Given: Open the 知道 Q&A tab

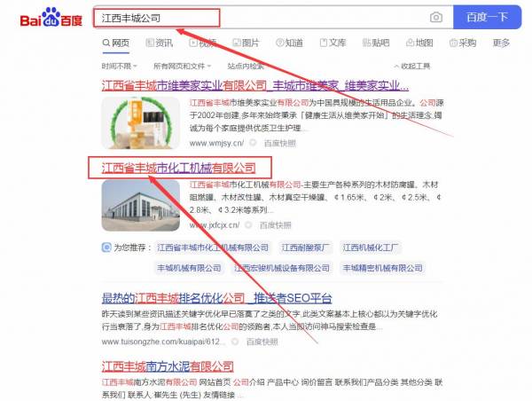Looking at the screenshot, I should tap(289, 43).
